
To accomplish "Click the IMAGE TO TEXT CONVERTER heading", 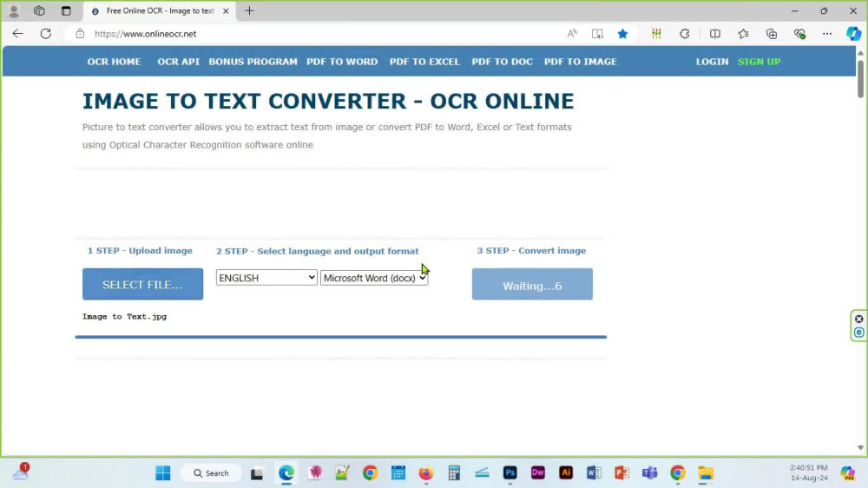I will [x=328, y=102].
